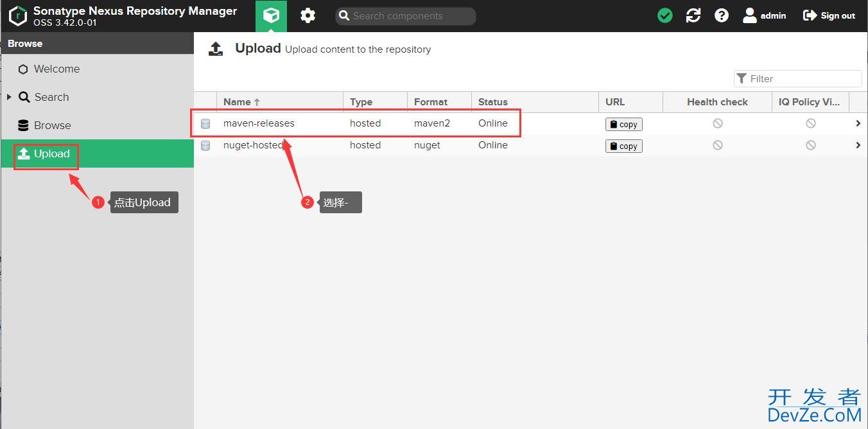868x429 pixels.
Task: Click the maven-releases IQ policy icon
Action: (811, 123)
